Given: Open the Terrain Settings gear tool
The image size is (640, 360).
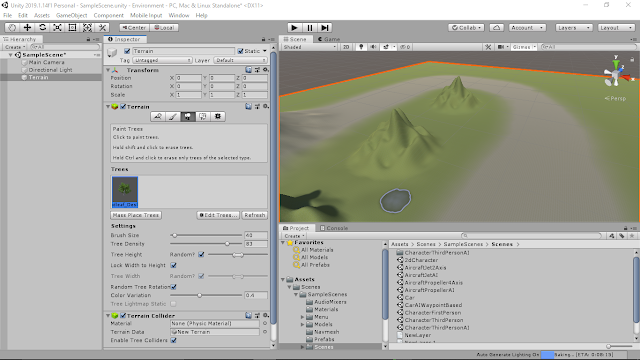Looking at the screenshot, I should (218, 117).
